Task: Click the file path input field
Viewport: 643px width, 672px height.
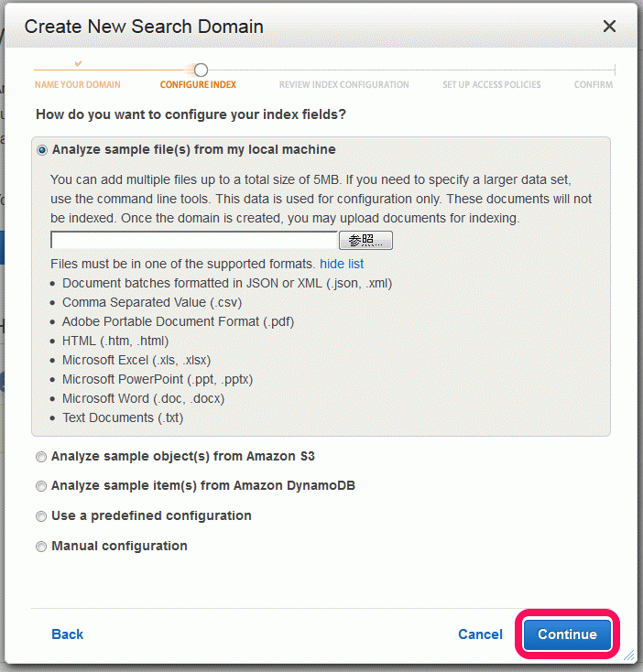Action: [194, 240]
